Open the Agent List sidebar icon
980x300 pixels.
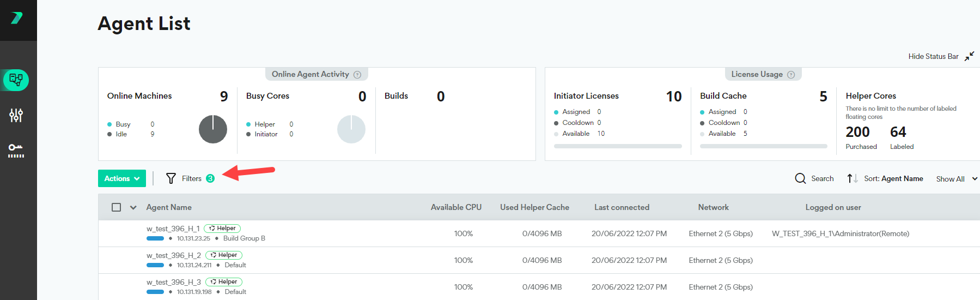pos(16,80)
